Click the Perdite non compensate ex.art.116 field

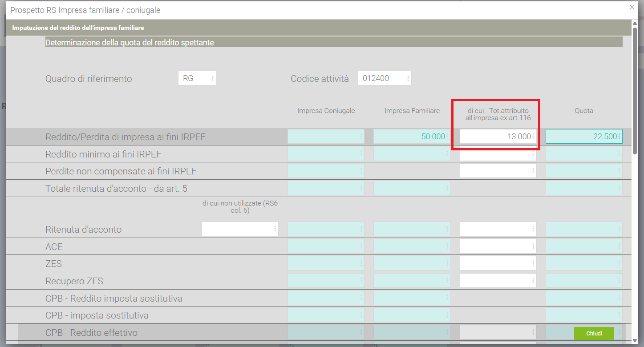click(498, 171)
